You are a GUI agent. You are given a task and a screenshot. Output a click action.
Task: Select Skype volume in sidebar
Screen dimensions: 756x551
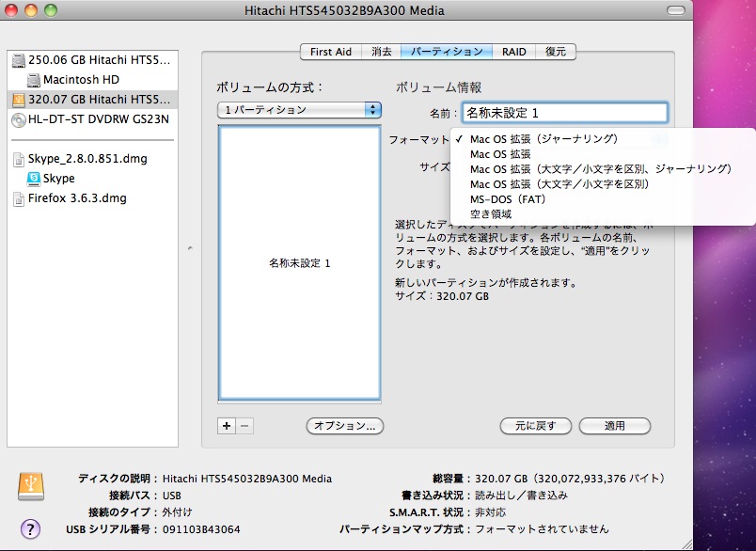(92, 179)
